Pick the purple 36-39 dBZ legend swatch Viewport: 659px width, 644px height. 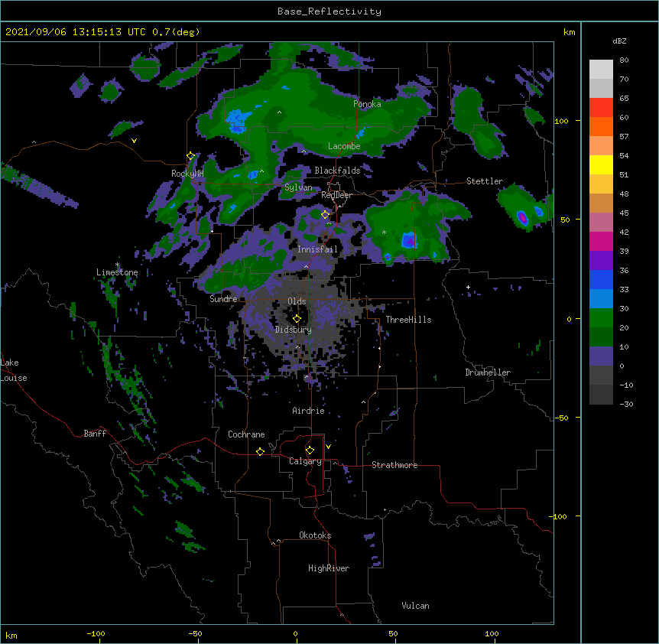coord(601,261)
